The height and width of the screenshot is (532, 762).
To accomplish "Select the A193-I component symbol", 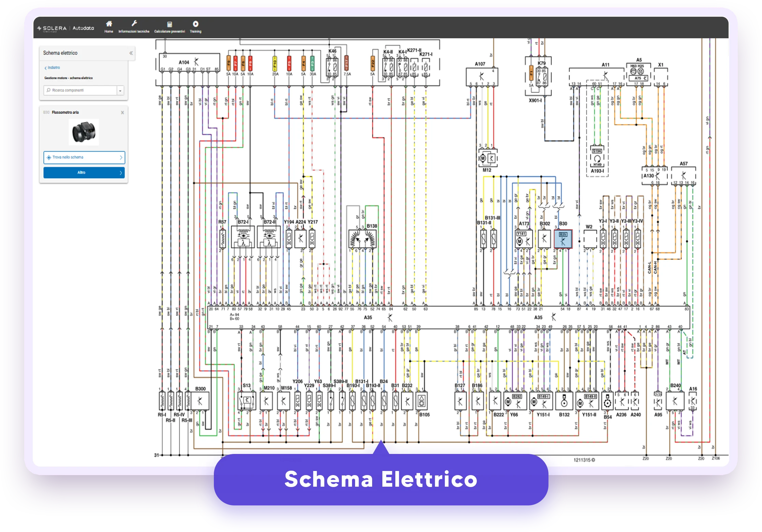I will tap(597, 157).
